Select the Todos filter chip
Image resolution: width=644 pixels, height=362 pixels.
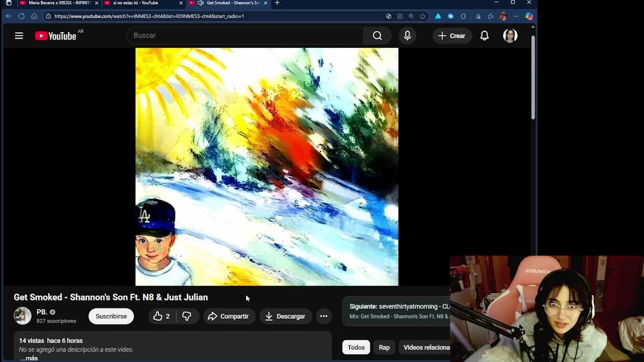(x=356, y=347)
